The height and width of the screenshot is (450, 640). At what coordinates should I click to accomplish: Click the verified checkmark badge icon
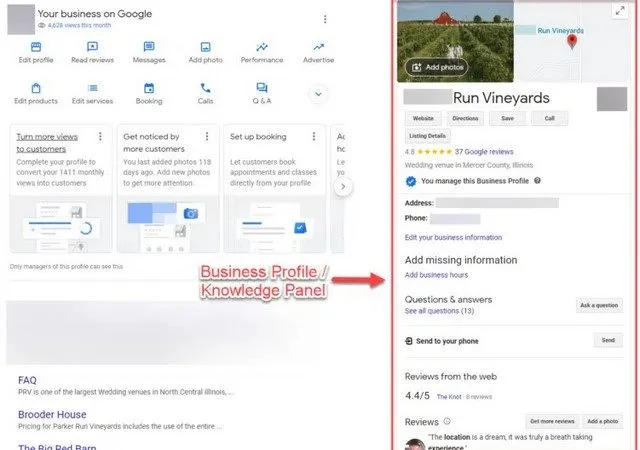click(411, 181)
